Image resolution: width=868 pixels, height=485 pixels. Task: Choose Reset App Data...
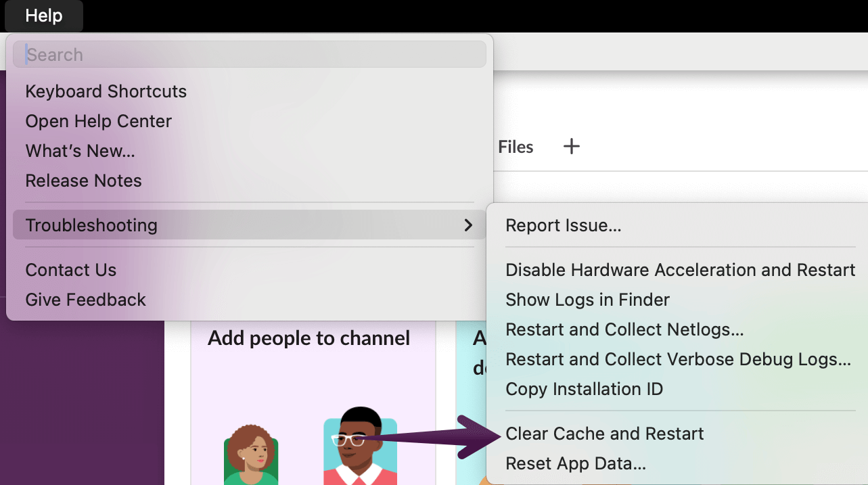pos(575,463)
